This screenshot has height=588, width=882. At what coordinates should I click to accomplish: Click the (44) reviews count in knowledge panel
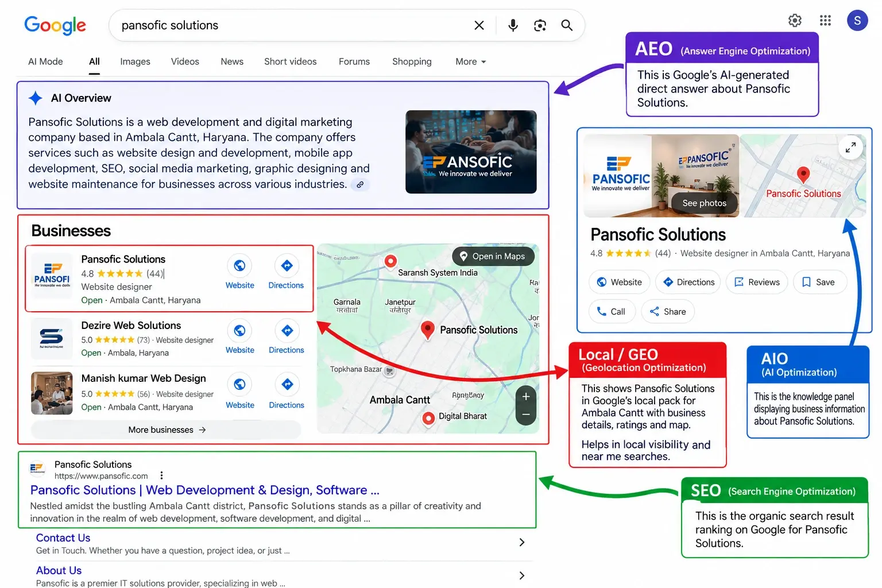click(x=663, y=253)
